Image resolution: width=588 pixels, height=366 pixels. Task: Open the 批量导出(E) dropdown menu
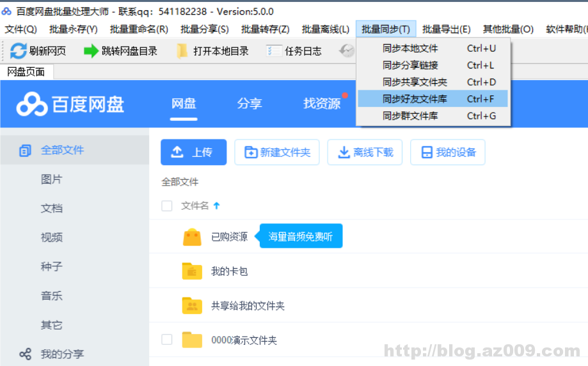pyautogui.click(x=446, y=29)
